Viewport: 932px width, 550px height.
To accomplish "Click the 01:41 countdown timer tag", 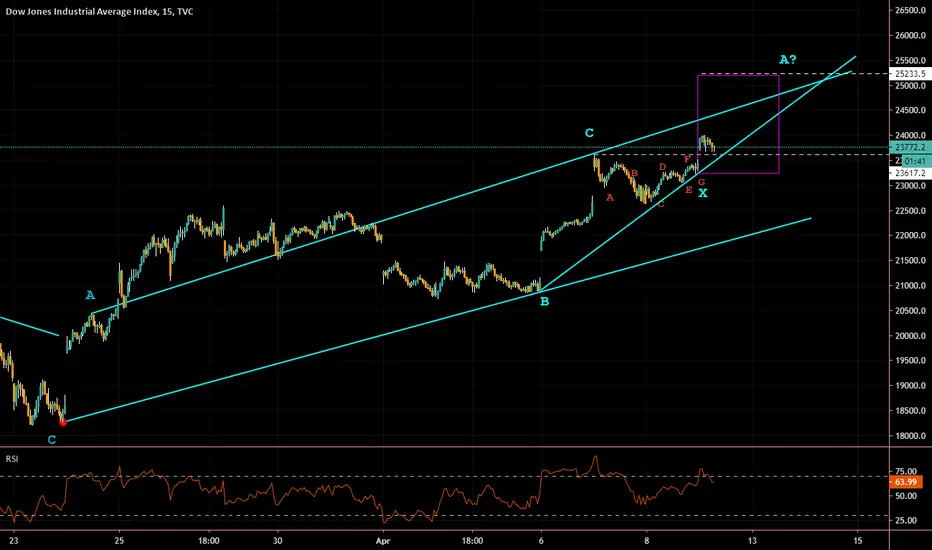I will coord(916,161).
